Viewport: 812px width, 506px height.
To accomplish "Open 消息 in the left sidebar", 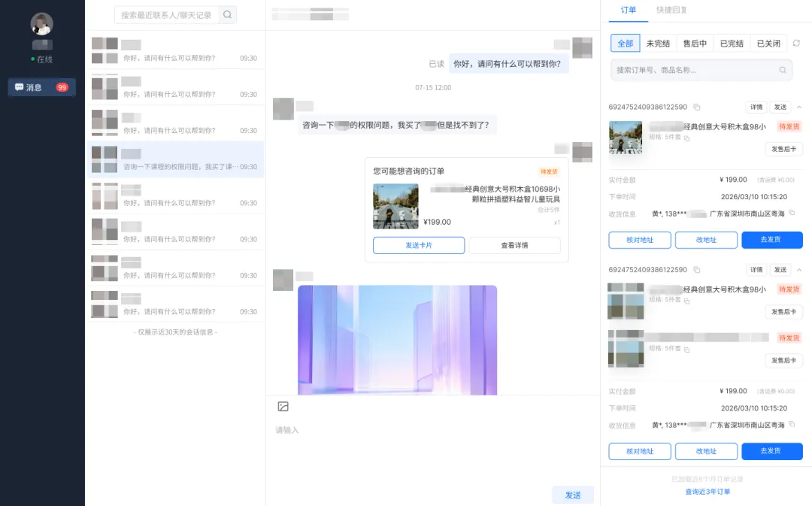I will coord(42,87).
